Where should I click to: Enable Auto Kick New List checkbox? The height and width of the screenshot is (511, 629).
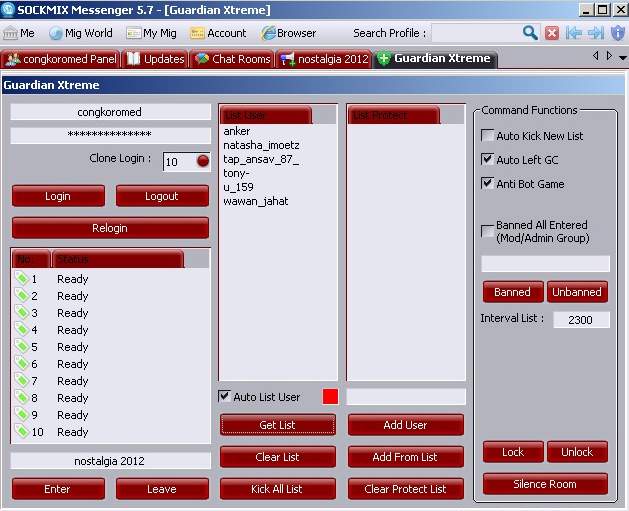click(487, 136)
